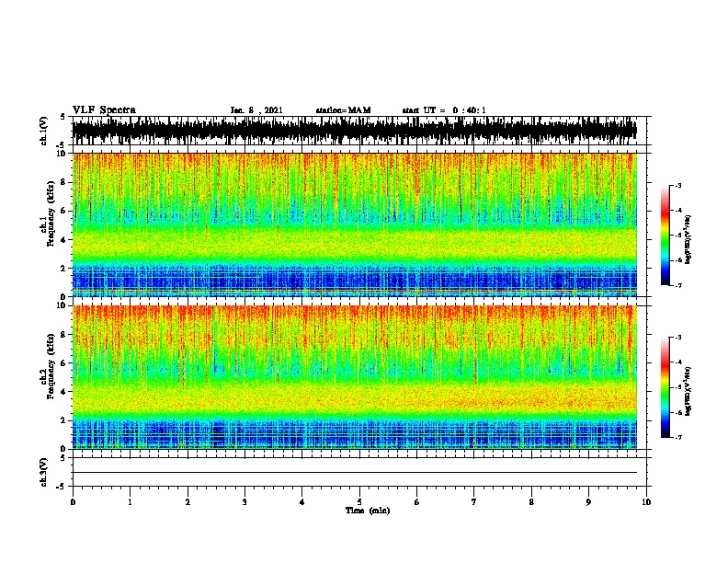Click time-axis tick label "10"

(x=646, y=502)
